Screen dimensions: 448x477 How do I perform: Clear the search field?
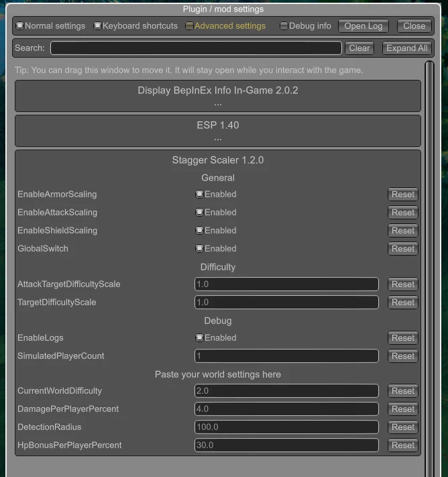(359, 48)
